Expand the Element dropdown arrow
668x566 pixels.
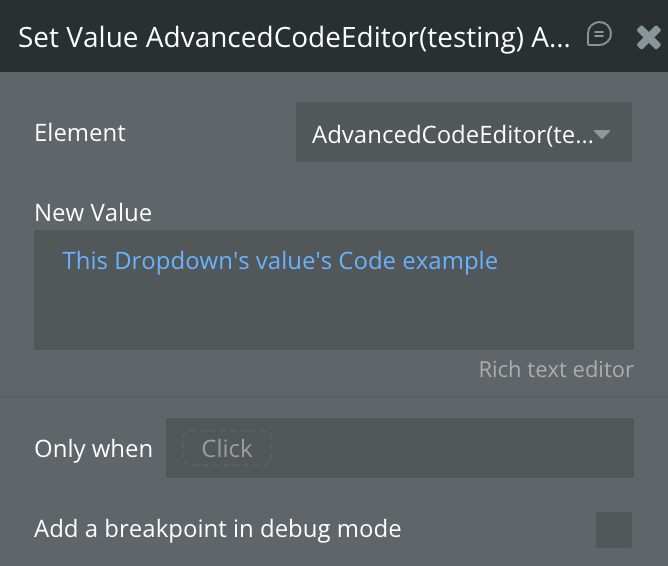602,133
